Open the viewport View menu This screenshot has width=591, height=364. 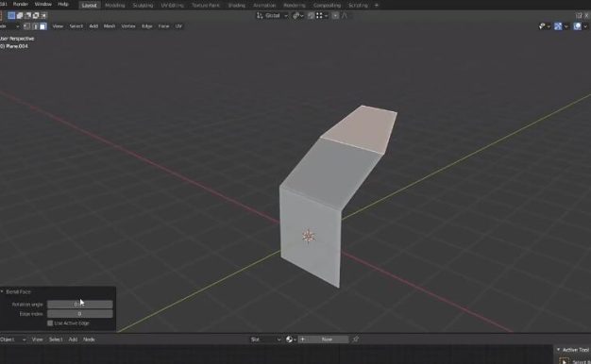(x=58, y=26)
